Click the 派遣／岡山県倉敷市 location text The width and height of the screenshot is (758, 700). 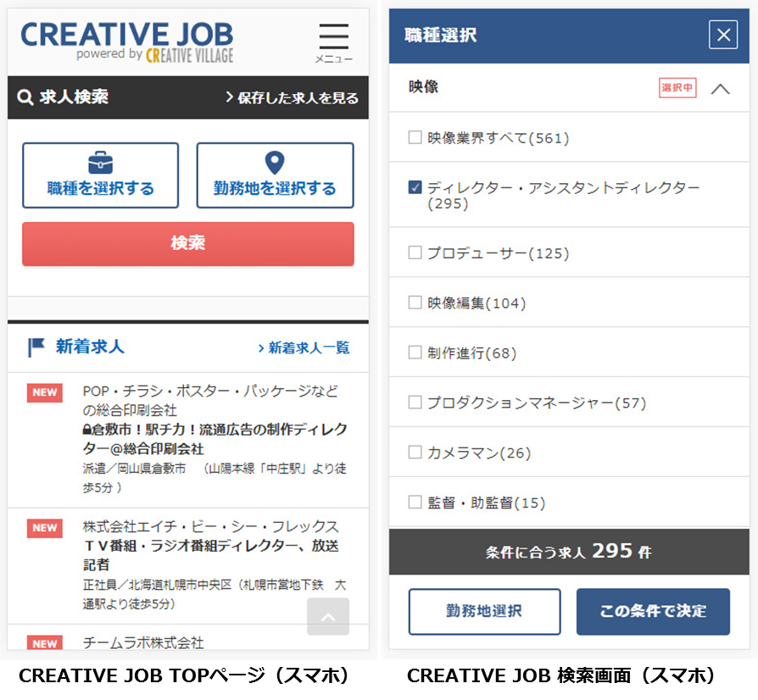[215, 478]
